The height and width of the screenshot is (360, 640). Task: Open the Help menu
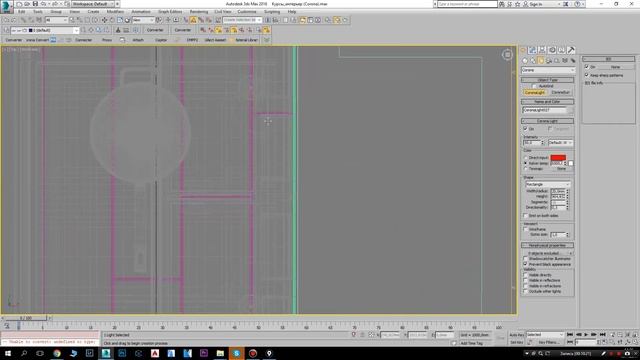[292, 12]
